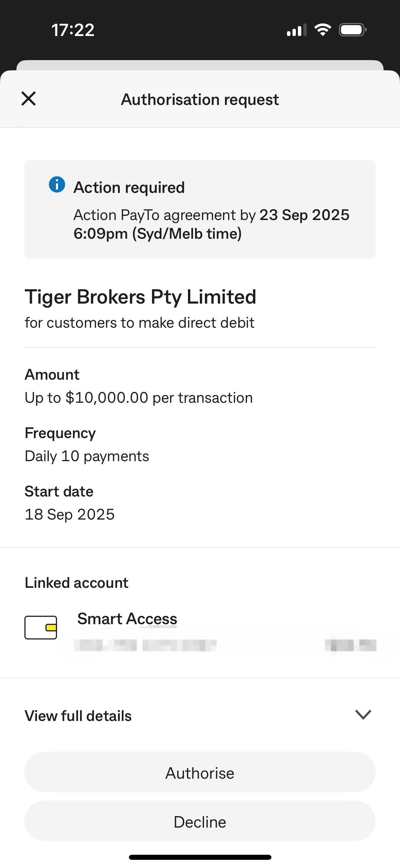Tap the $10,000.00 per transaction amount
The width and height of the screenshot is (400, 868).
139,398
